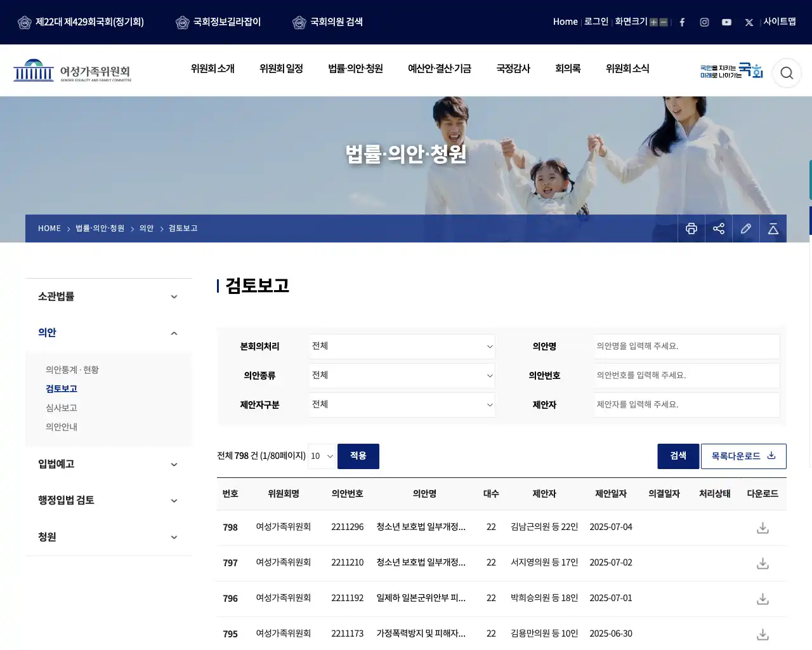Click the print page icon

coord(691,229)
